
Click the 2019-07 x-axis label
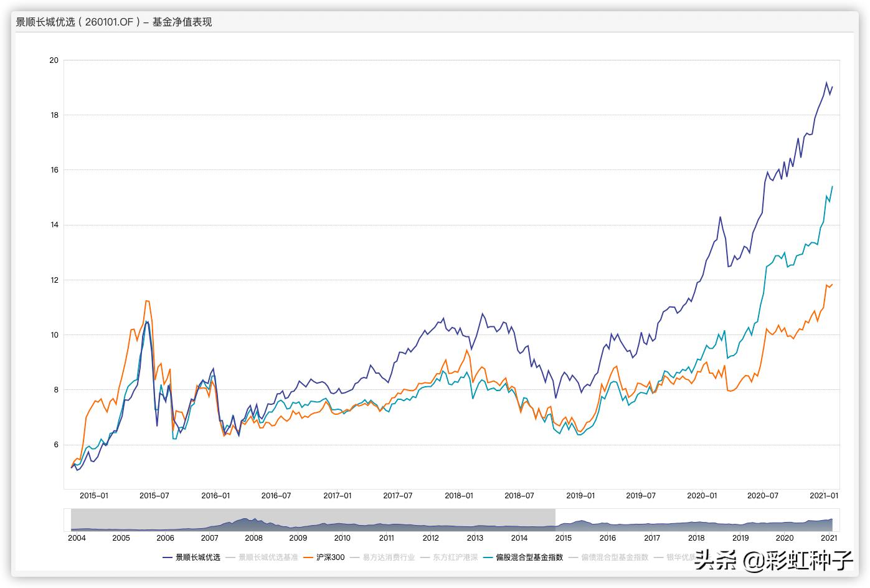(x=641, y=496)
